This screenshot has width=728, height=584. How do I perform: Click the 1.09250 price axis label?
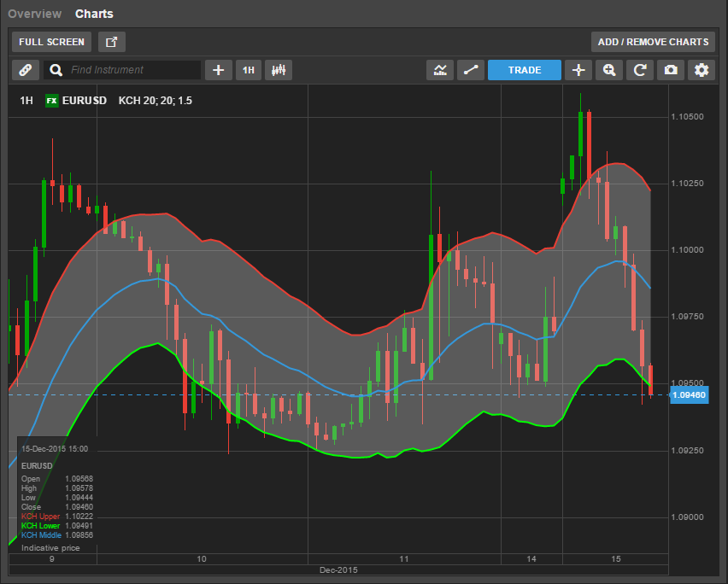click(687, 451)
